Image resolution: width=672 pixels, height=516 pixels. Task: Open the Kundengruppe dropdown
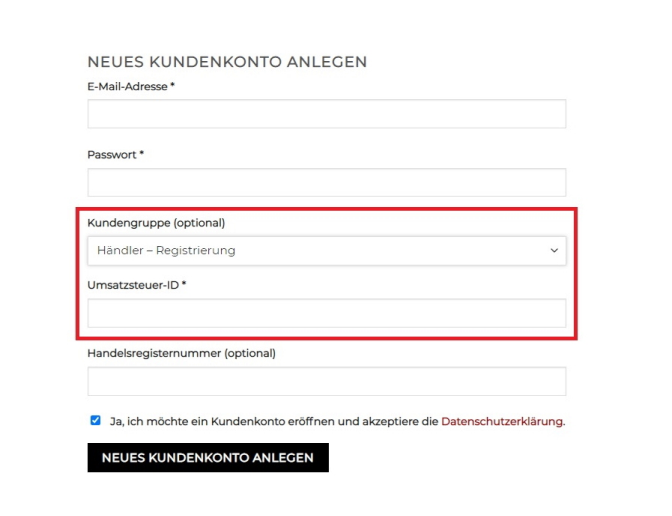327,251
